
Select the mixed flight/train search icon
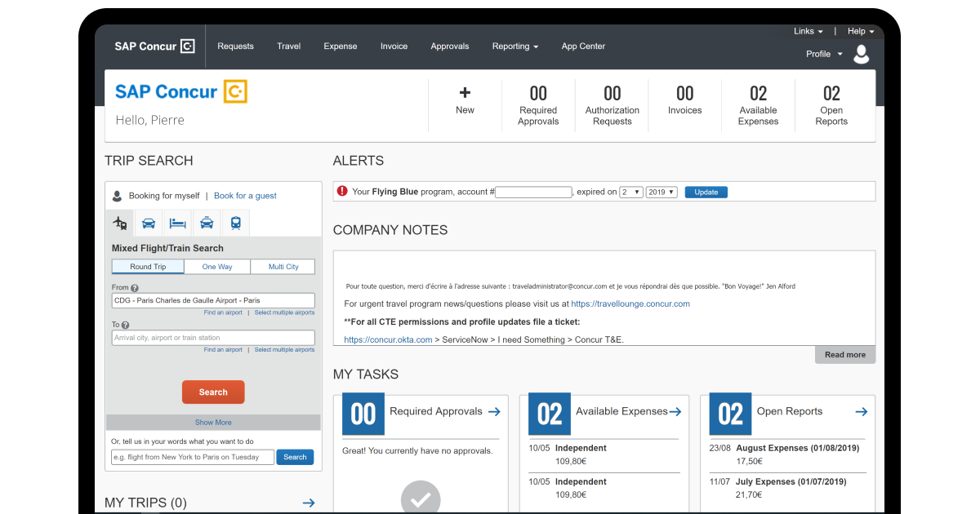(x=119, y=222)
